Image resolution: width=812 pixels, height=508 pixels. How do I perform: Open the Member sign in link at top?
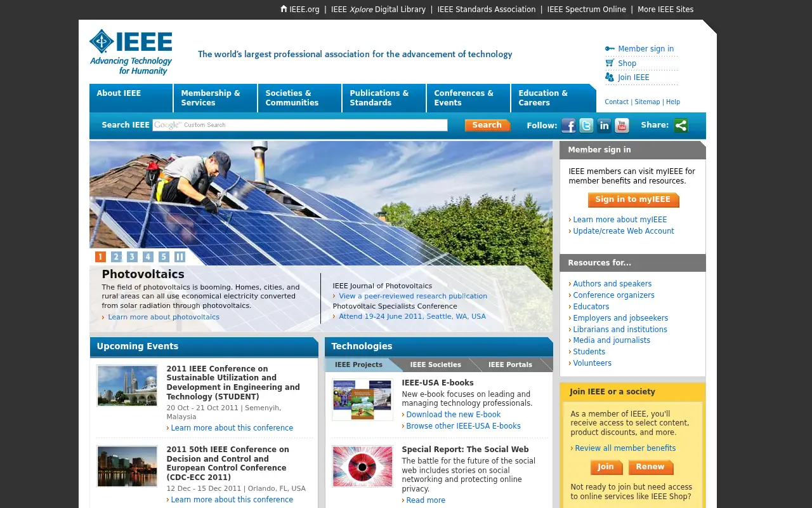point(646,49)
